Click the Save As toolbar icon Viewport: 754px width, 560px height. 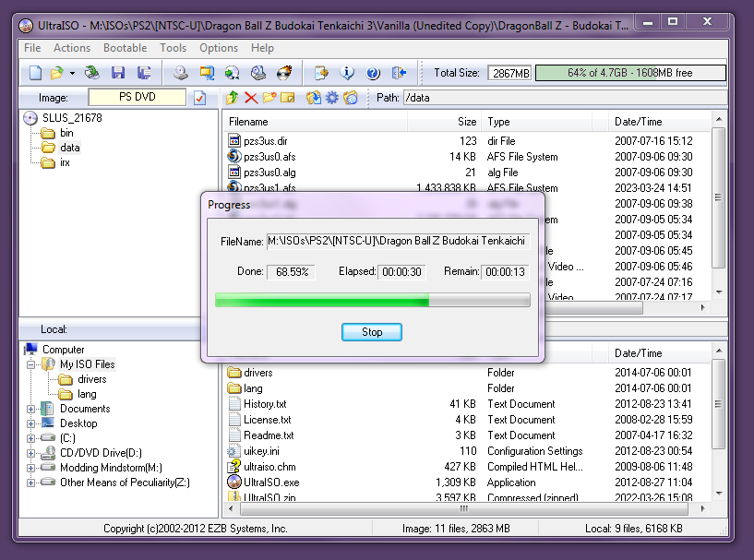point(144,73)
